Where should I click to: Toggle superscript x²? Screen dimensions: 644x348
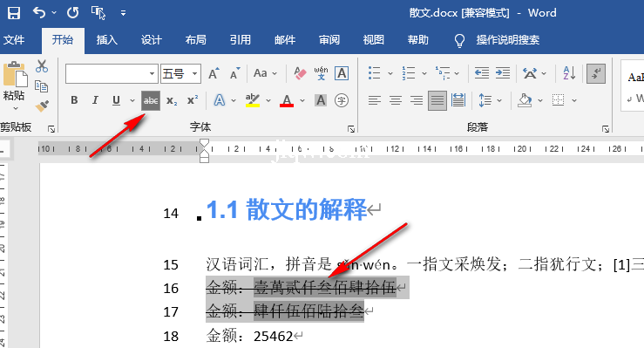(x=193, y=100)
